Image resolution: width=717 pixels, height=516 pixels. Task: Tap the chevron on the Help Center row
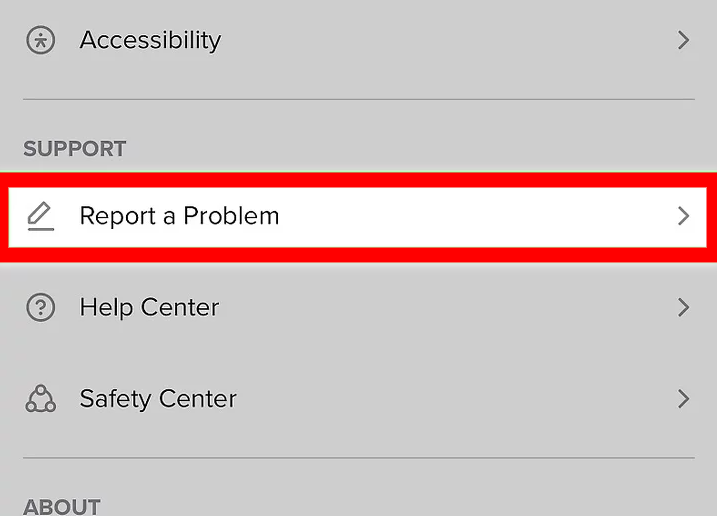[684, 307]
